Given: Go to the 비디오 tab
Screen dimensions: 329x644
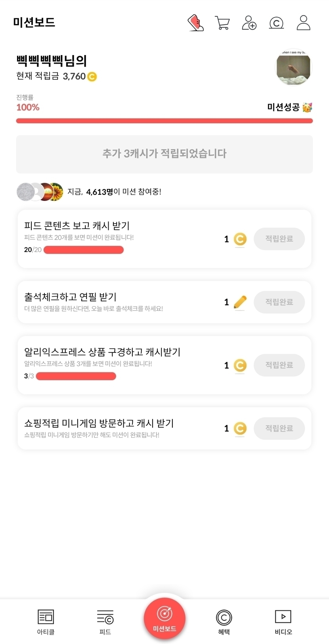Looking at the screenshot, I should click(283, 621).
